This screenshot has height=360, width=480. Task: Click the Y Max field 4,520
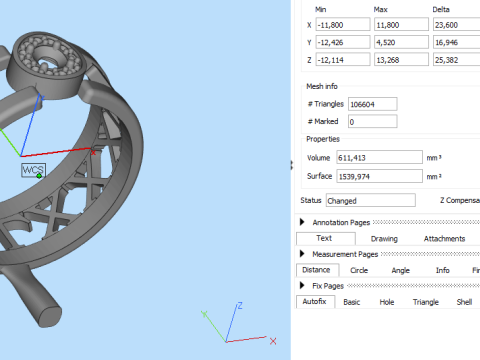(401, 42)
